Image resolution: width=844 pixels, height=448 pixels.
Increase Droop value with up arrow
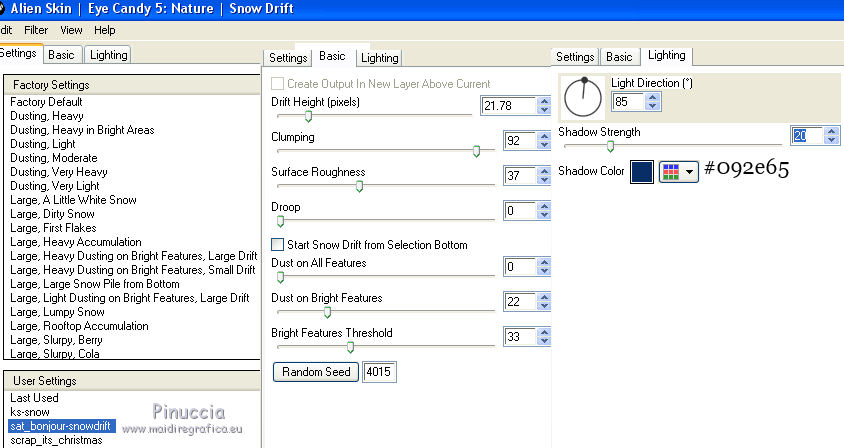pos(544,206)
